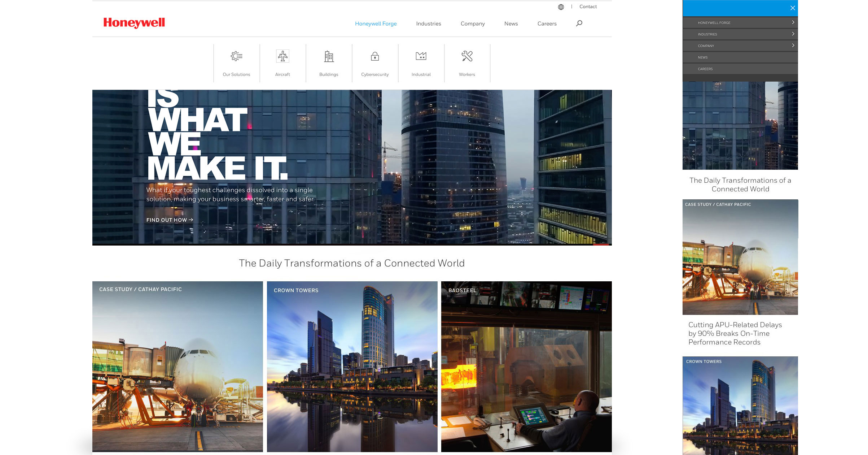The height and width of the screenshot is (455, 868).
Task: Expand Industries chevron in mobile menu
Action: point(793,34)
